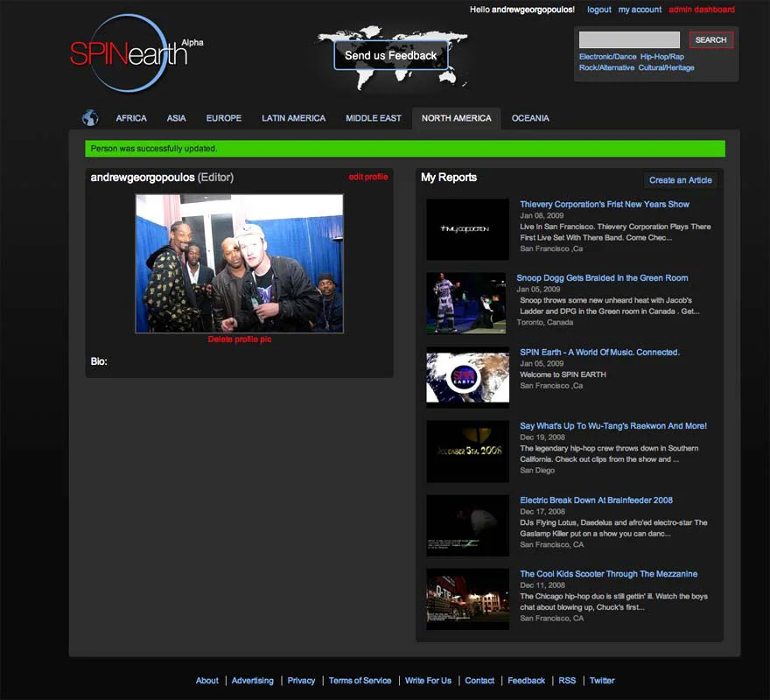
Task: Open The Cool Kids Scooter article link
Action: pos(608,574)
